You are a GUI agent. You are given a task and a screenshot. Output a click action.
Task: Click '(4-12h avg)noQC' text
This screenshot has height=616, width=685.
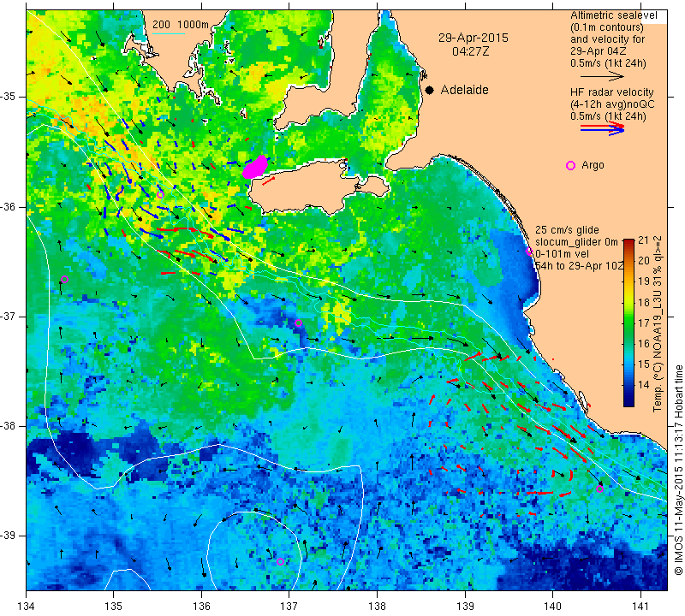[x=612, y=104]
